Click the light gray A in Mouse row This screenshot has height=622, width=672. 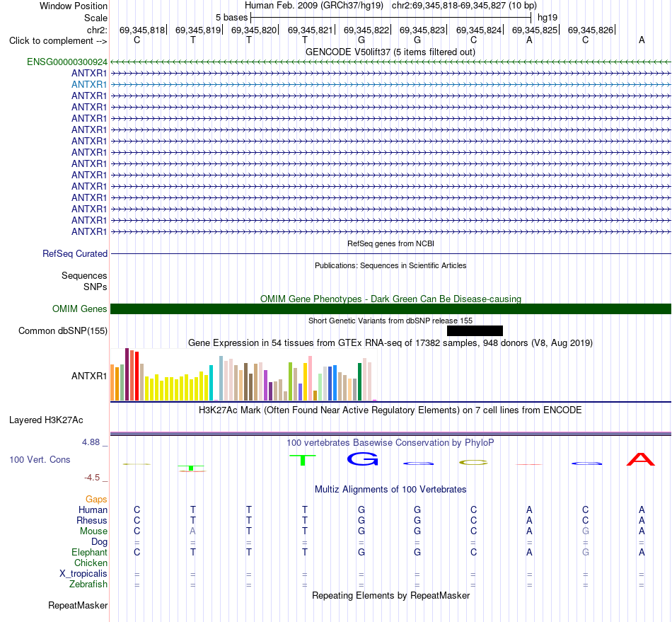click(x=193, y=531)
